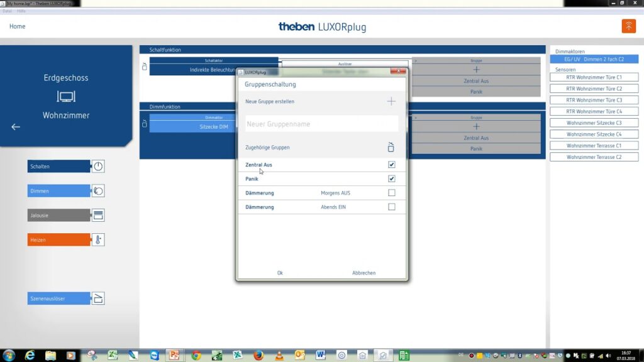Uncheck the Panik group checkbox

pos(391,178)
